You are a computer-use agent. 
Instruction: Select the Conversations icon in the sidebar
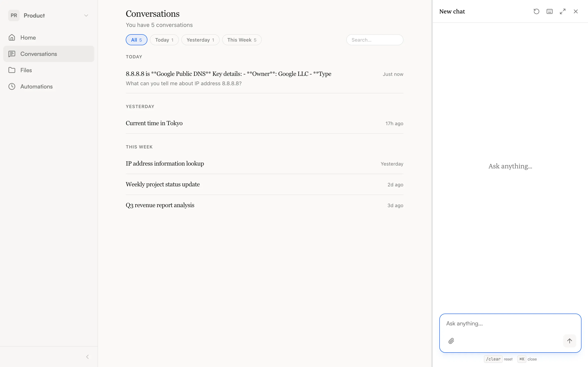tap(12, 54)
